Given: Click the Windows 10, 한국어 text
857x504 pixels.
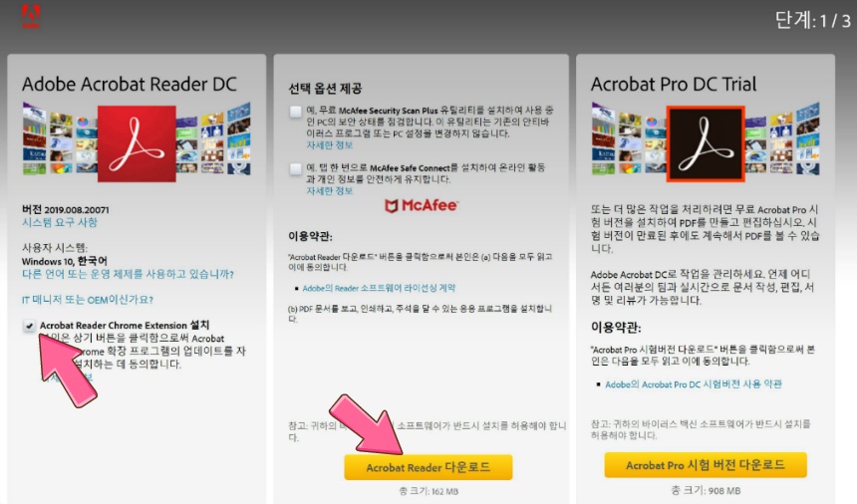Looking at the screenshot, I should (65, 261).
